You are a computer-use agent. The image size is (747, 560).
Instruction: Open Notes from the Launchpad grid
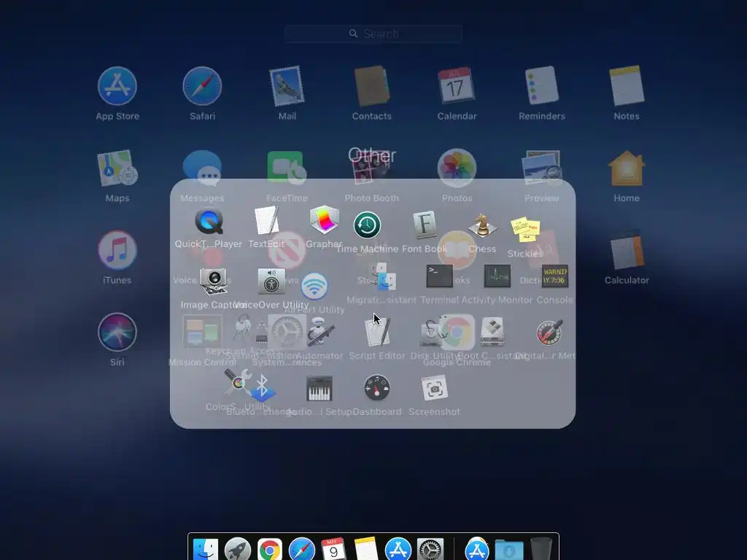tap(627, 86)
